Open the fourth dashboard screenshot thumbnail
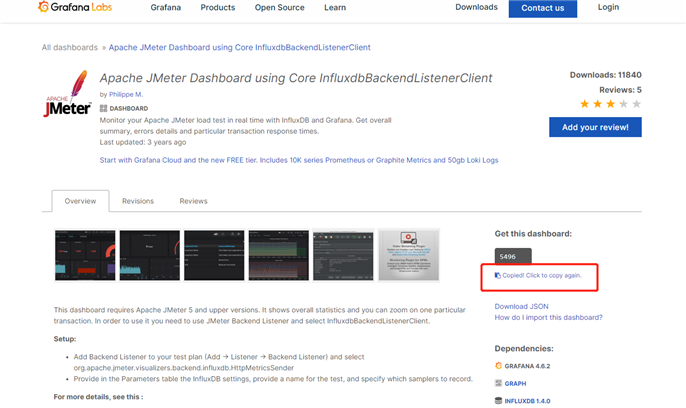The image size is (686, 408). click(279, 255)
